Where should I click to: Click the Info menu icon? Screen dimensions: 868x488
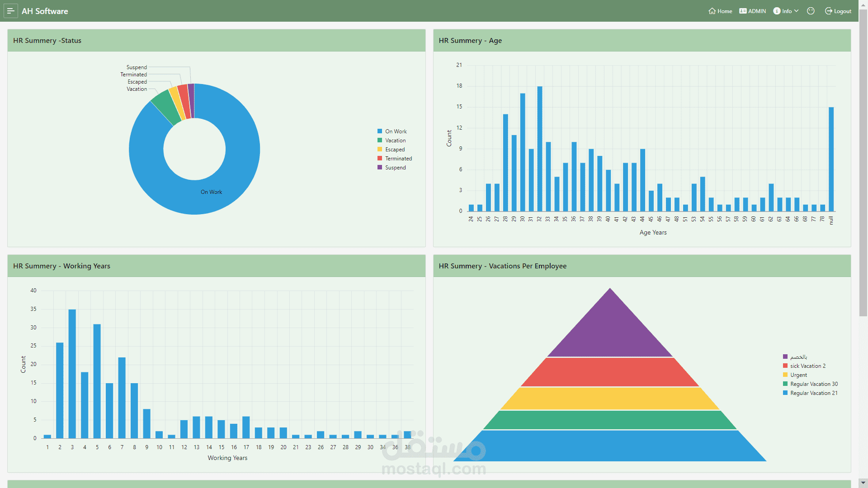click(778, 11)
